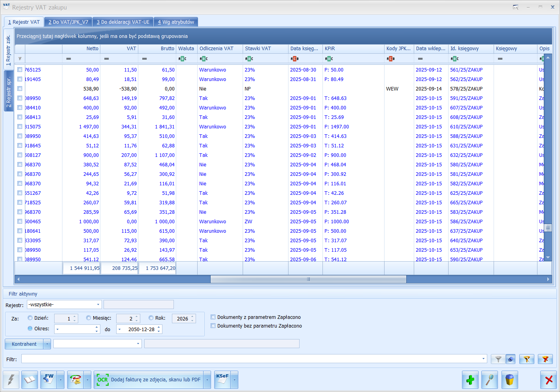This screenshot has height=392, width=560.
Task: Click the Kontrahent button
Action: point(24,344)
